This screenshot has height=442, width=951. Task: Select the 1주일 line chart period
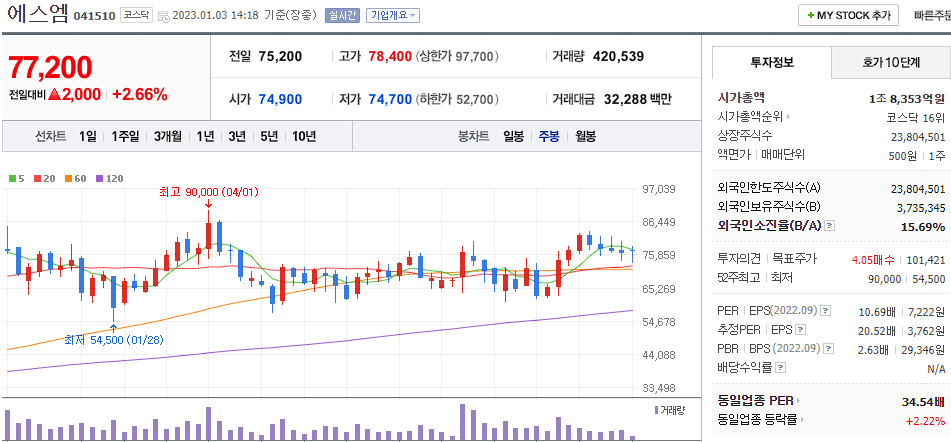pos(125,136)
